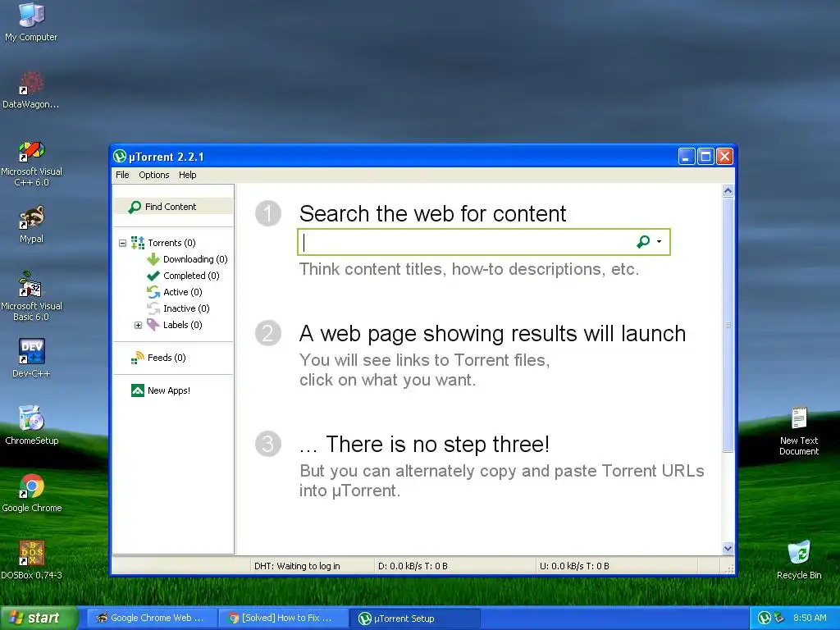Maximize the µTorrent window
The height and width of the screenshot is (630, 840).
coord(705,157)
